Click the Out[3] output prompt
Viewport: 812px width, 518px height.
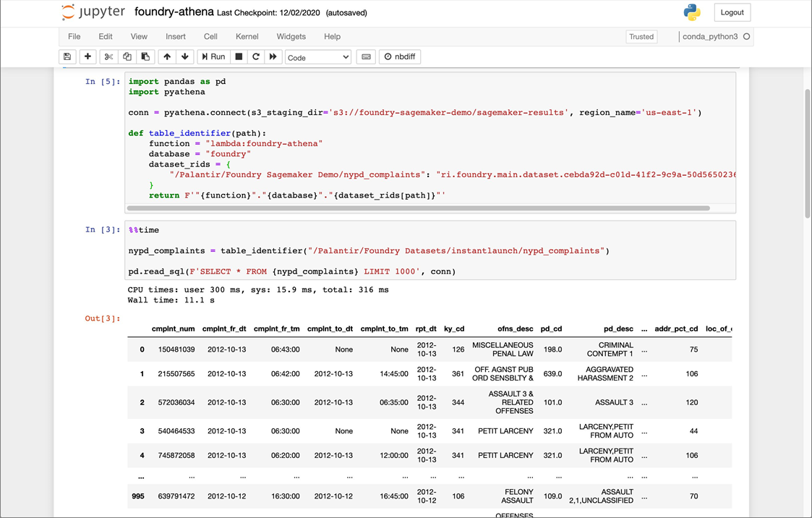click(103, 318)
